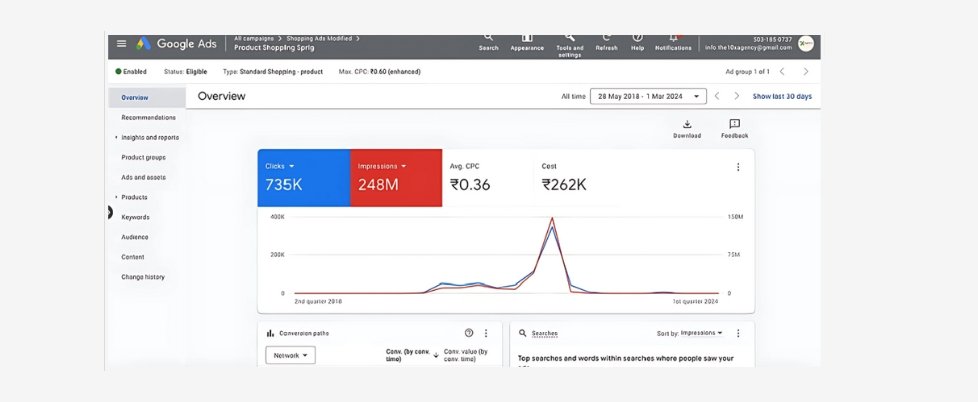Open Tools and settings wrench icon
Viewport: 978px width, 402px height.
pos(569,38)
